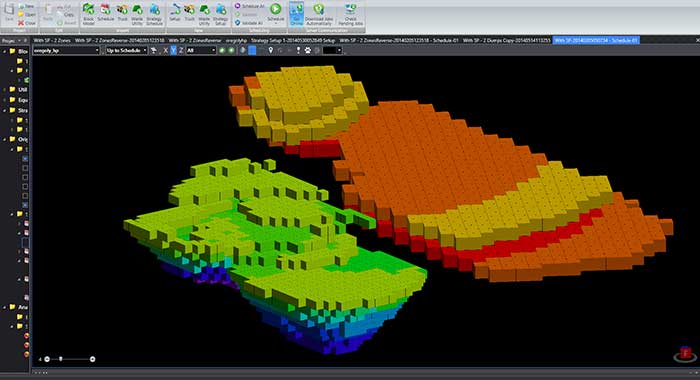
Task: Toggle the Y axis view button
Action: (x=173, y=50)
